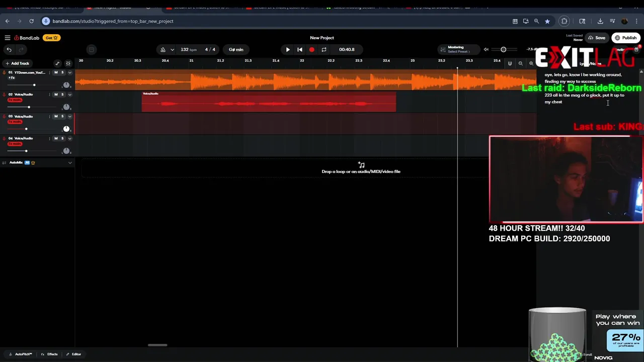Open browser extensions puzzle icon
The width and height of the screenshot is (644, 362).
[x=565, y=21]
